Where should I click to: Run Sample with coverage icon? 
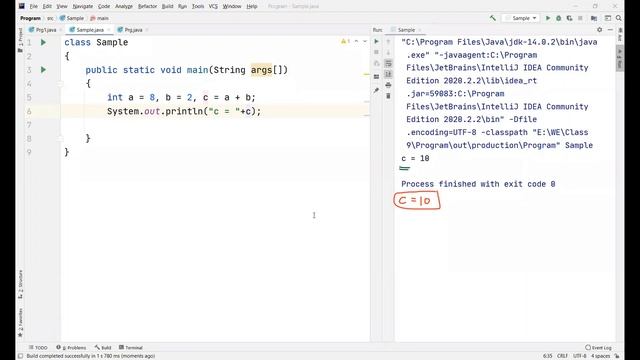[x=569, y=18]
